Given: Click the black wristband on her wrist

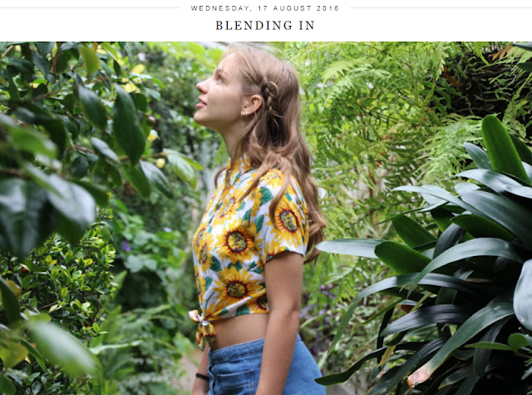Looking at the screenshot, I should point(202,377).
